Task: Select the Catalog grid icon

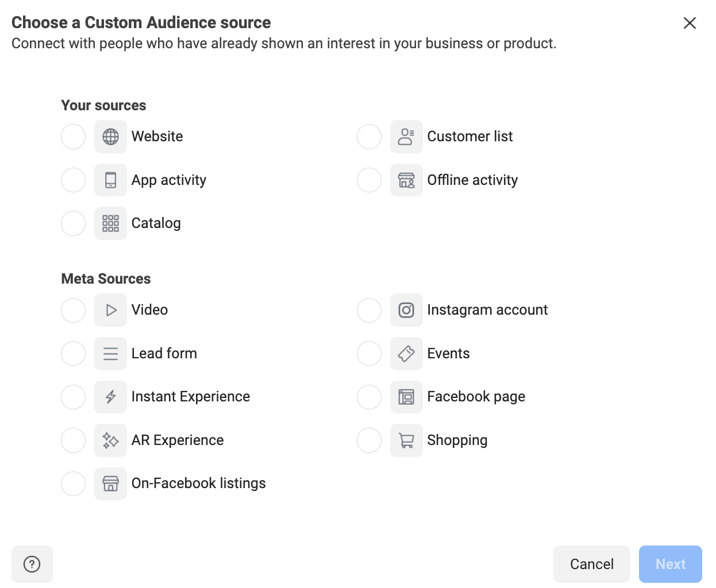Action: point(110,223)
